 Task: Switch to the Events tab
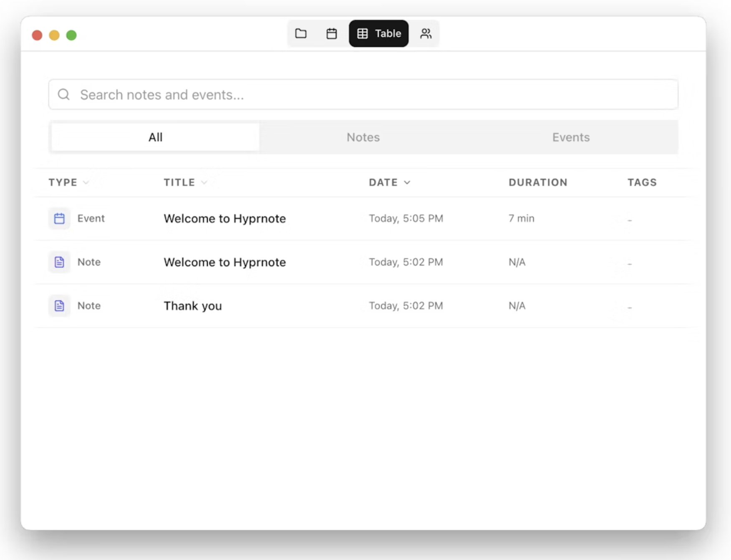[571, 137]
